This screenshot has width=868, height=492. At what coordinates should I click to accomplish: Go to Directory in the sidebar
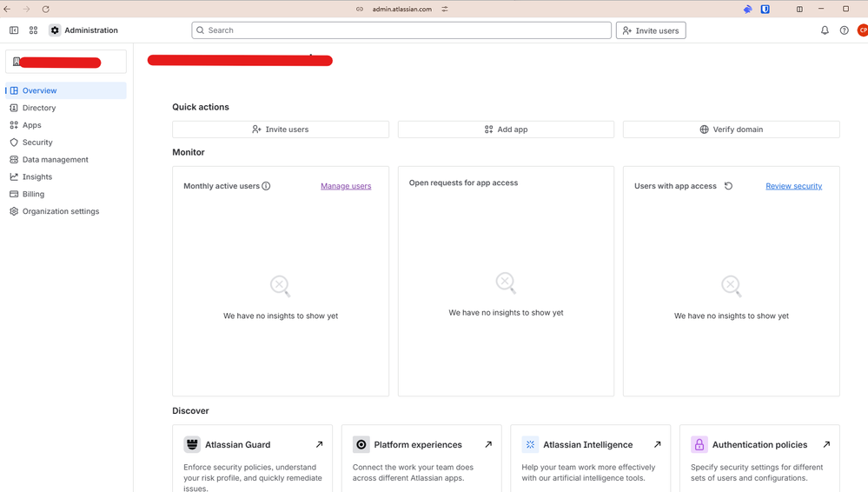tap(66, 108)
